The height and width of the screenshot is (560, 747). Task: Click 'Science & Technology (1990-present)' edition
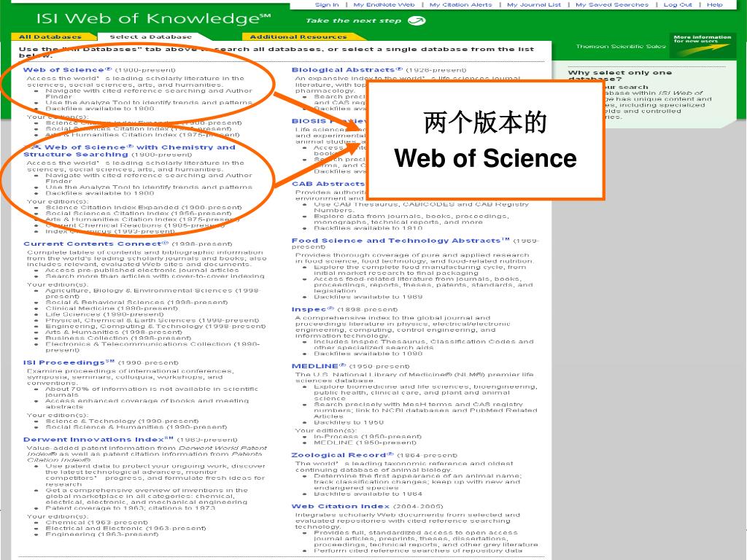pos(122,421)
